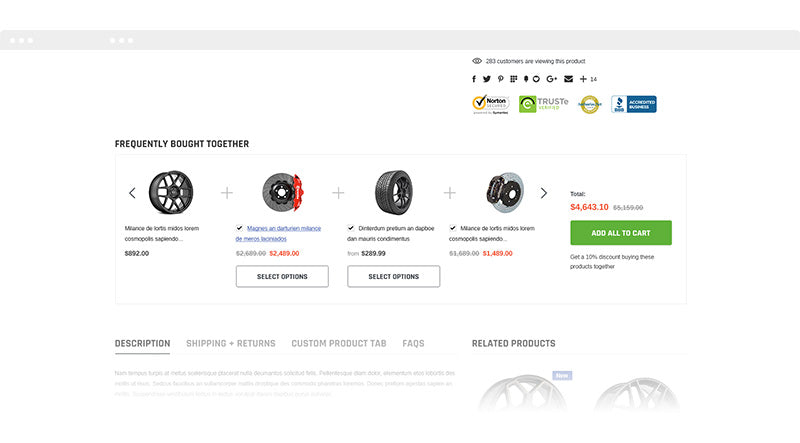Select options for Dinterdum tire product
Viewport: 800px width, 443px height.
coord(393,276)
